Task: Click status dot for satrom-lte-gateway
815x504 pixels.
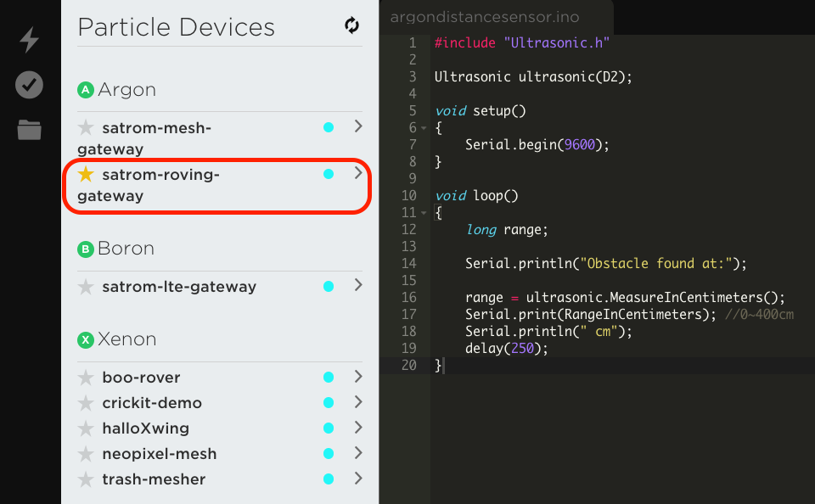Action: click(x=329, y=287)
